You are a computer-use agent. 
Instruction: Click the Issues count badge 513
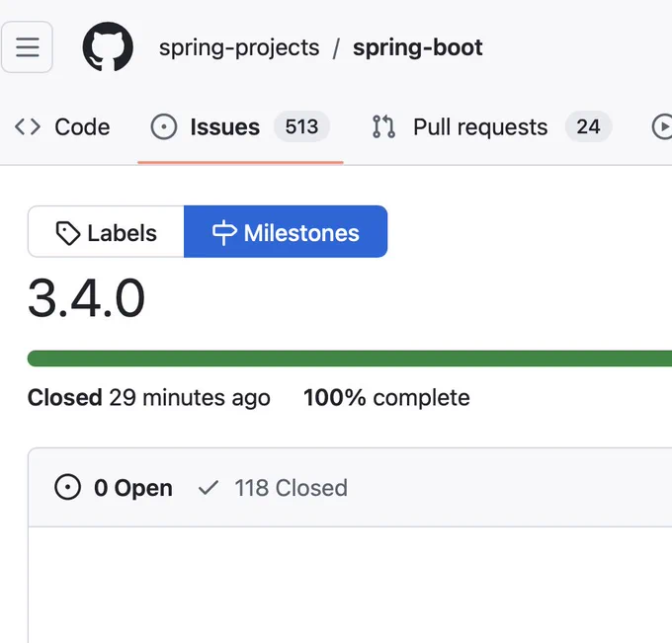[x=301, y=126]
